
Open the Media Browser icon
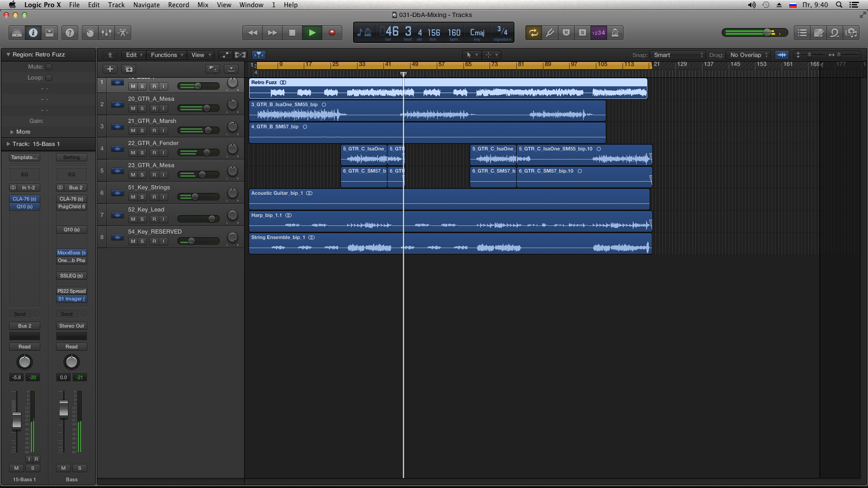pos(851,33)
